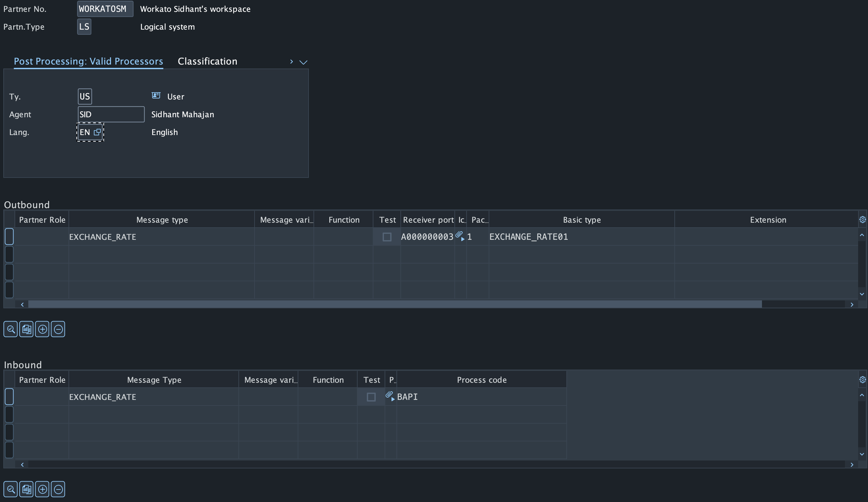The width and height of the screenshot is (868, 502).
Task: Click the Outbound copy parameter icon
Action: click(27, 329)
